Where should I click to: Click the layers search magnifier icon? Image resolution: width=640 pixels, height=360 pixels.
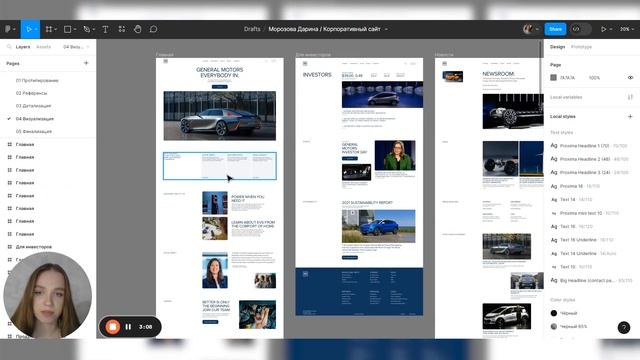click(9, 47)
